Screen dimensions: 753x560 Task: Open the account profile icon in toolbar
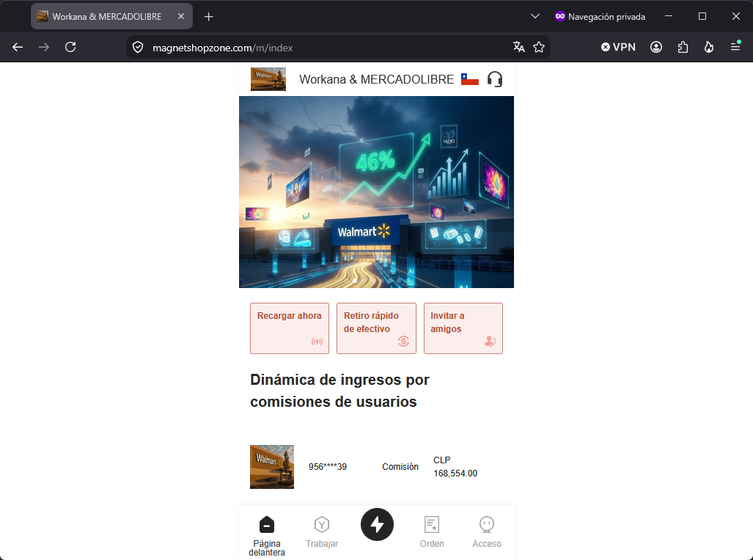coord(656,47)
